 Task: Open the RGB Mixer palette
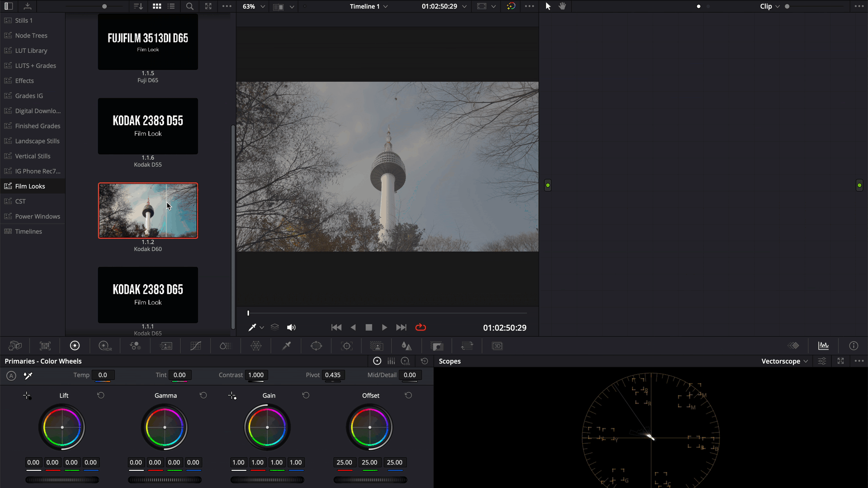click(135, 346)
